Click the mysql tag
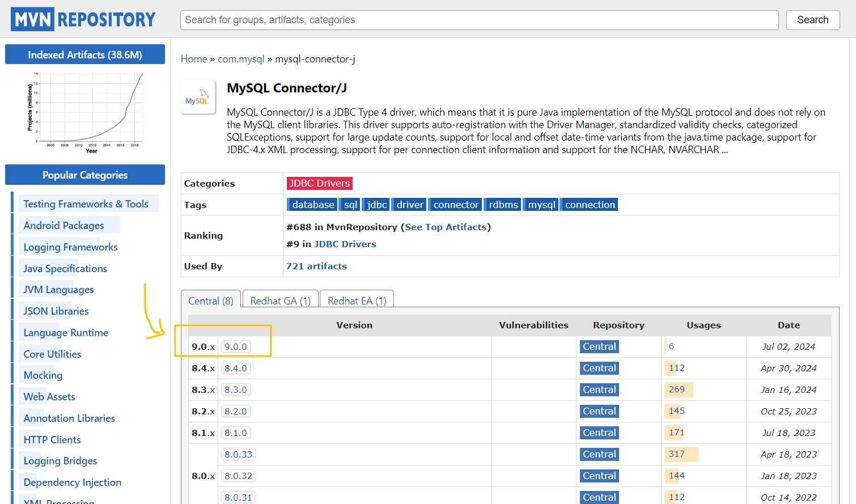 (x=541, y=205)
